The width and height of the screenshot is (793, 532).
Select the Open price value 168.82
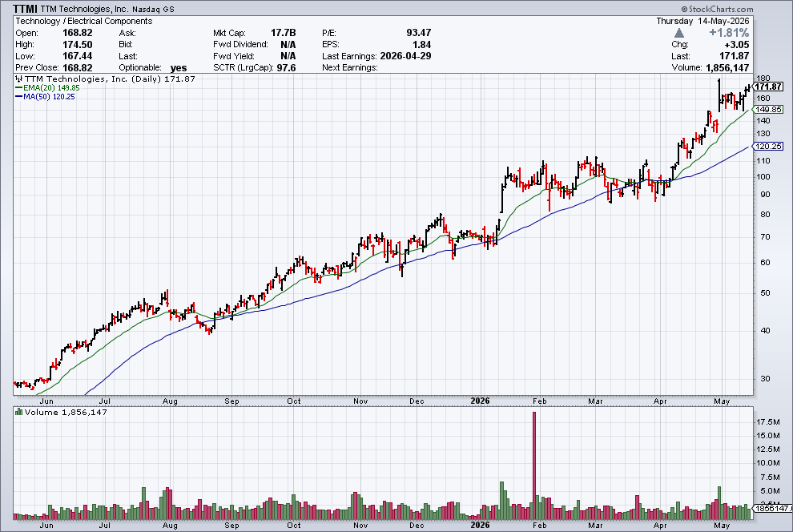tap(78, 33)
